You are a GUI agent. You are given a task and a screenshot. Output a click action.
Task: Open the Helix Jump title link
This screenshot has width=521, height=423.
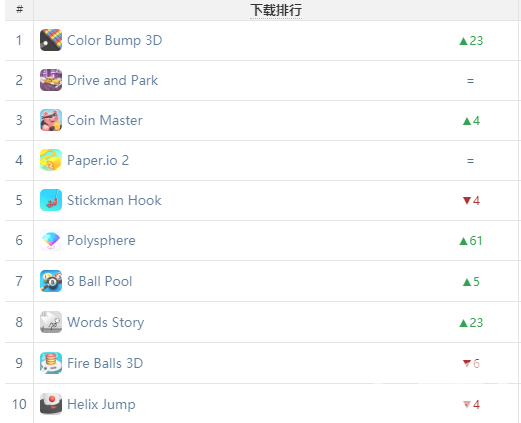coord(101,405)
